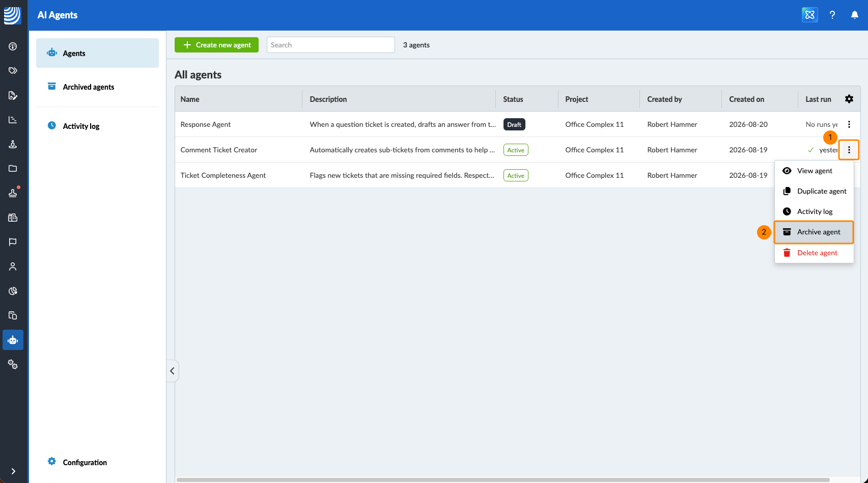Viewport: 868px width, 483px height.
Task: Choose Delete agent from context menu
Action: click(x=814, y=253)
